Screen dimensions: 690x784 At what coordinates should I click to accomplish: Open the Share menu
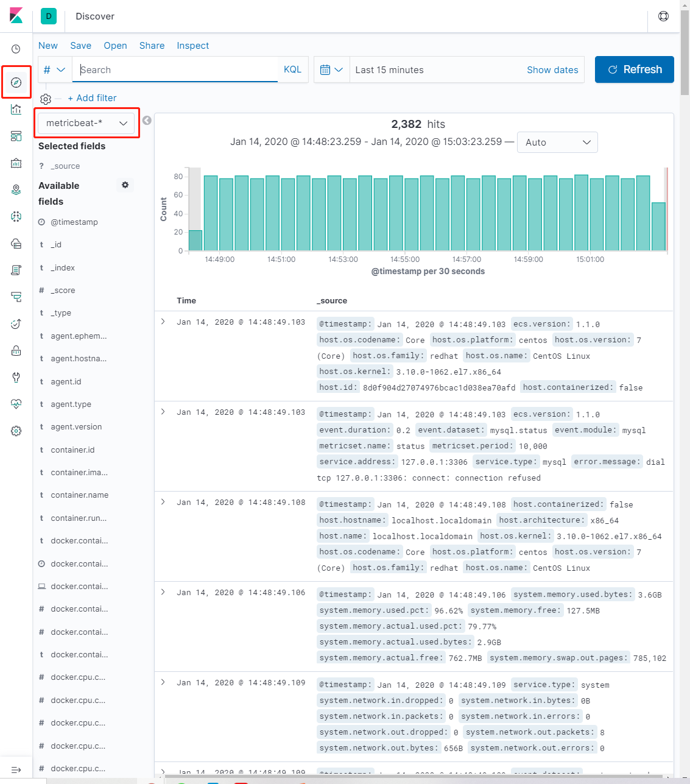152,46
